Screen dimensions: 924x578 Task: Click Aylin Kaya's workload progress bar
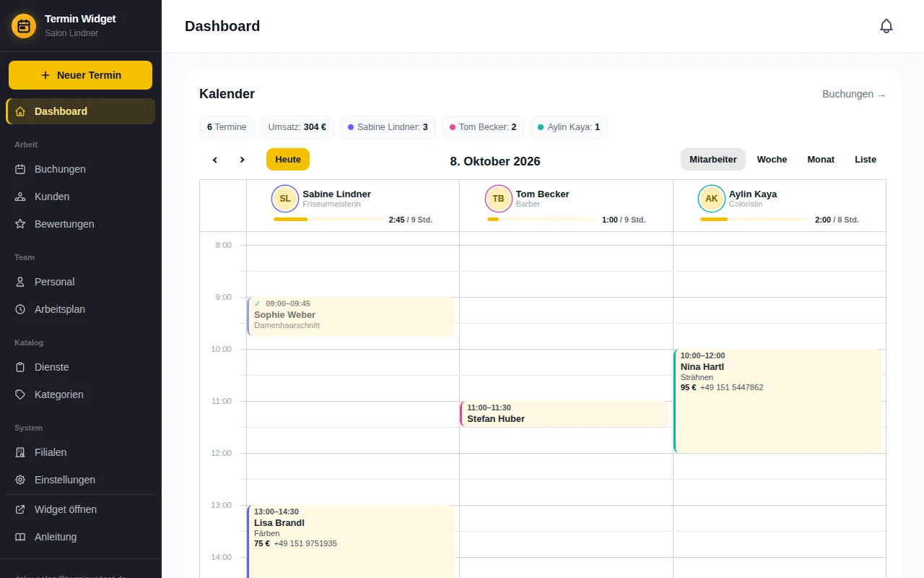755,220
